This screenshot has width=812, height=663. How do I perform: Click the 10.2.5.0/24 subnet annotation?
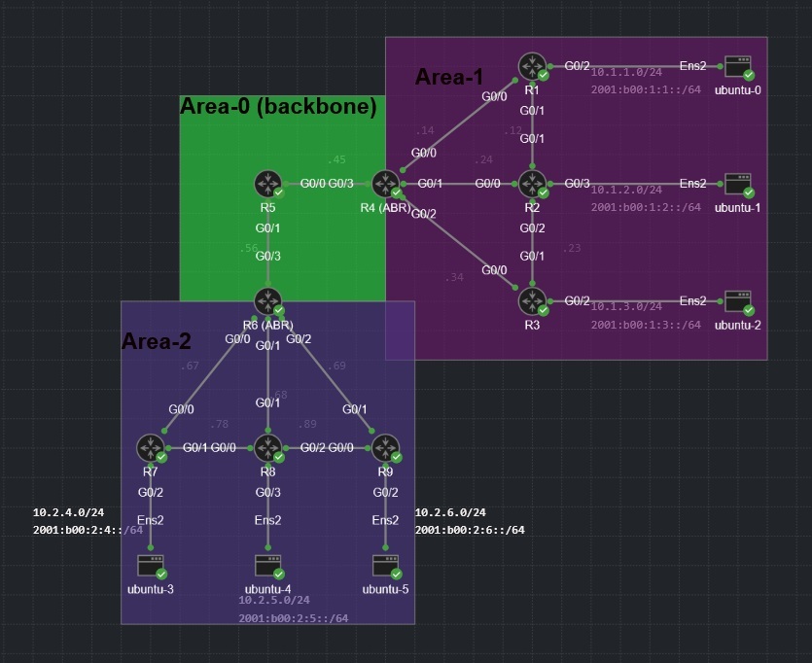point(274,601)
